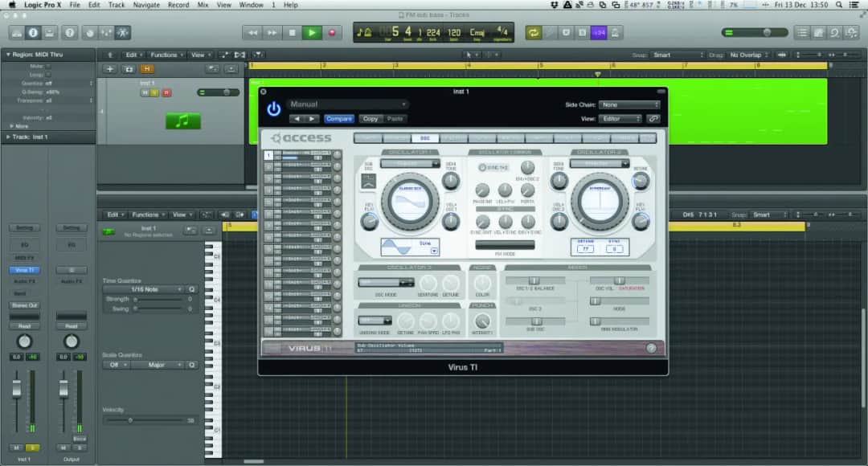Screen dimensions: 868x466
Task: Click the add new track plus button
Action: [110, 69]
